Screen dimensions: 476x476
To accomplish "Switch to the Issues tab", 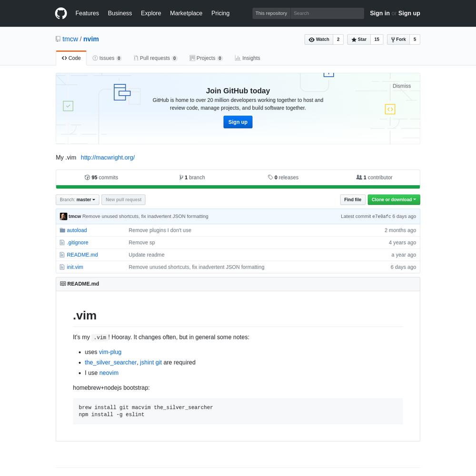I will click(107, 58).
